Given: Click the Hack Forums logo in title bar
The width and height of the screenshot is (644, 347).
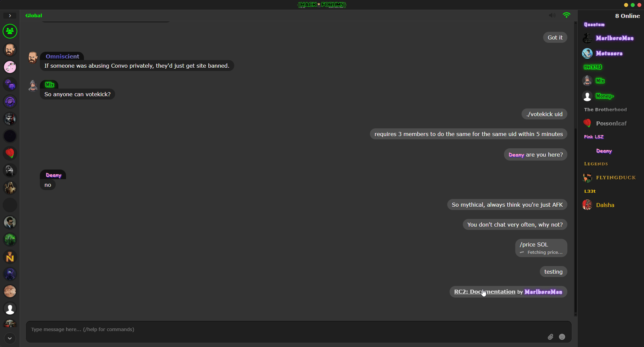Looking at the screenshot, I should coord(322,5).
